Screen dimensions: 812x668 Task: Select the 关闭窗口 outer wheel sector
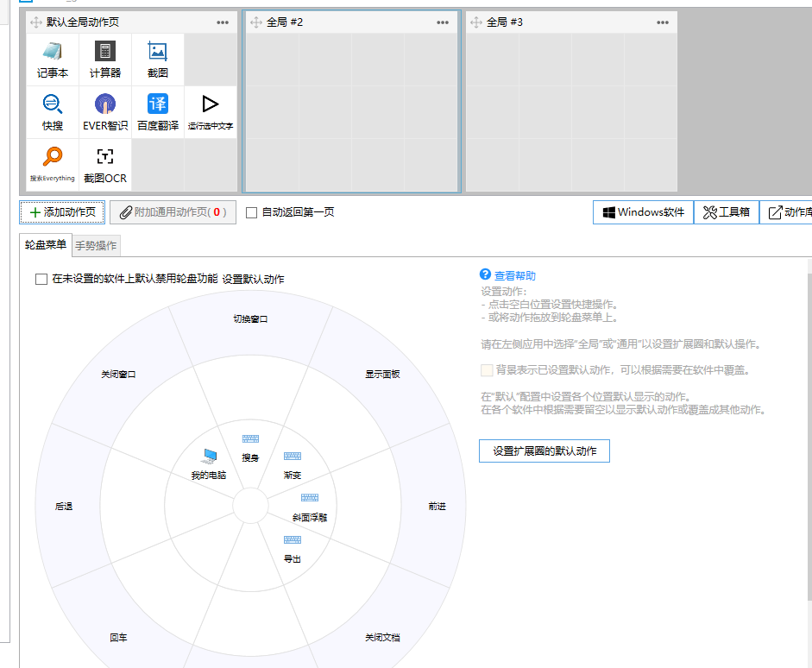(118, 374)
